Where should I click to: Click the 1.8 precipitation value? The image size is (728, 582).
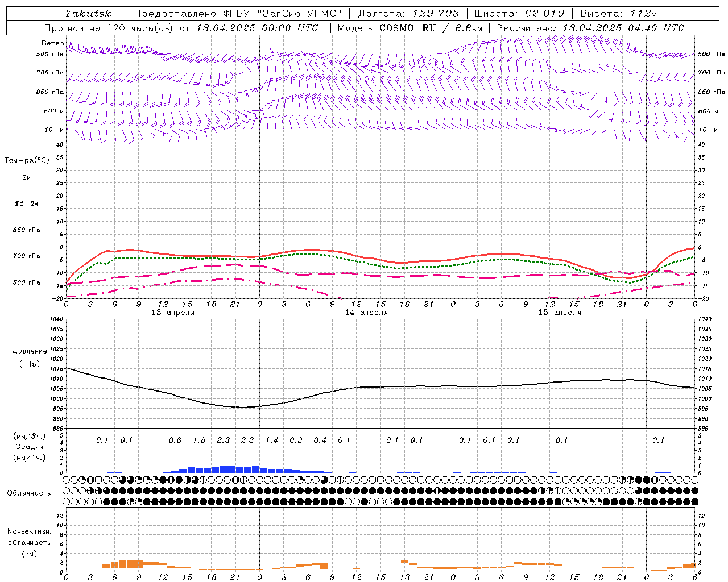tap(199, 440)
